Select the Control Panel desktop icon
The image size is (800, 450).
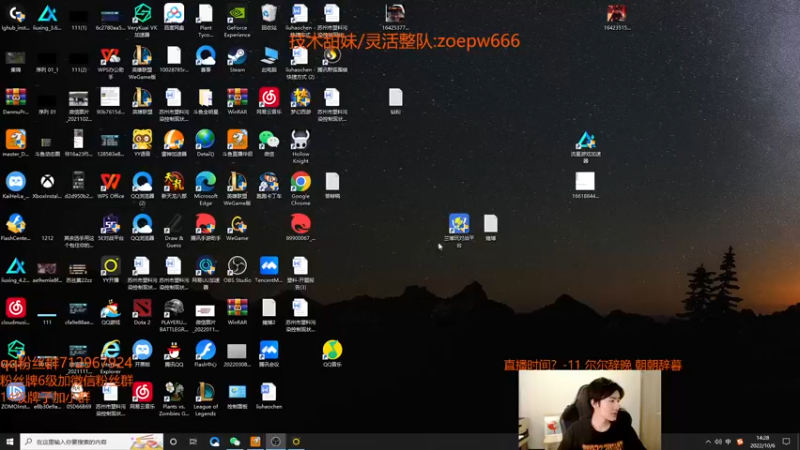click(237, 396)
